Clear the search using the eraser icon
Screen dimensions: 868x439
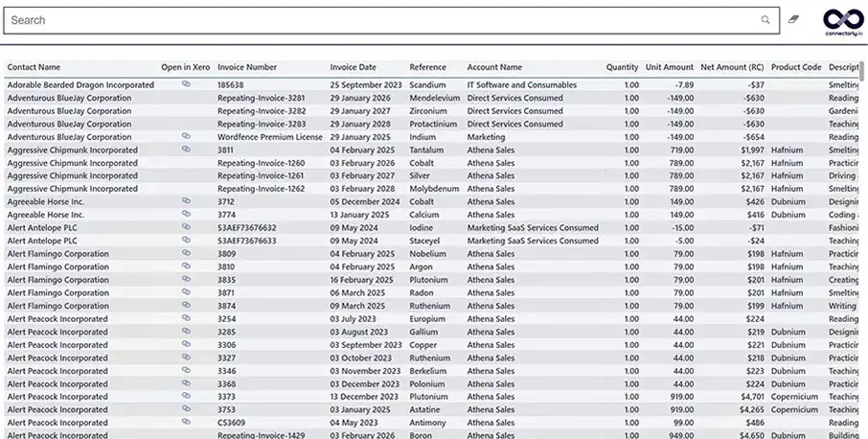click(793, 20)
